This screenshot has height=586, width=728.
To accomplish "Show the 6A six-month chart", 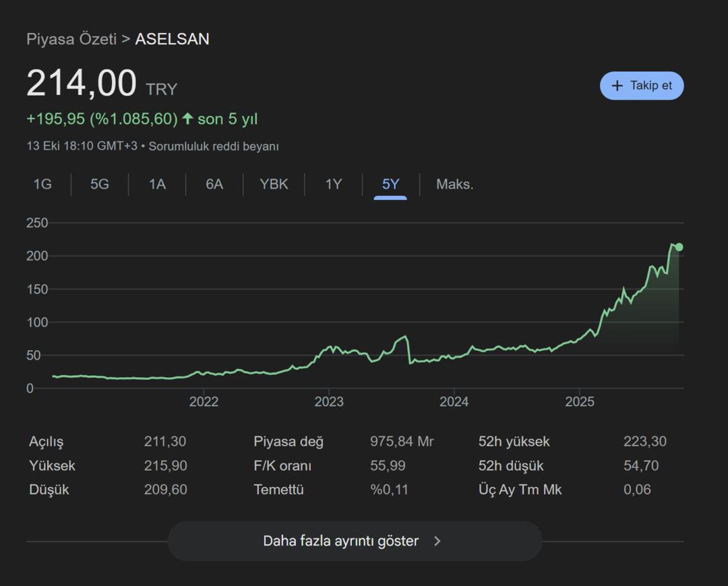I will [214, 185].
